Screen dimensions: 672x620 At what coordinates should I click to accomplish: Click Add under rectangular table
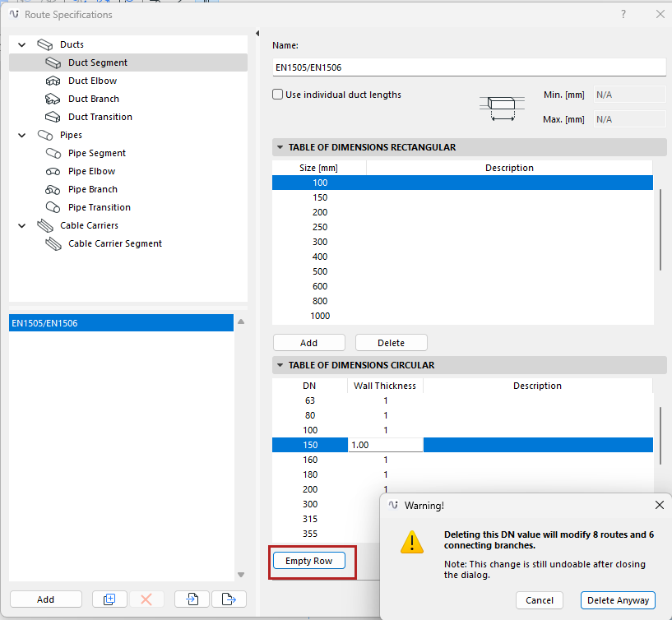[309, 343]
